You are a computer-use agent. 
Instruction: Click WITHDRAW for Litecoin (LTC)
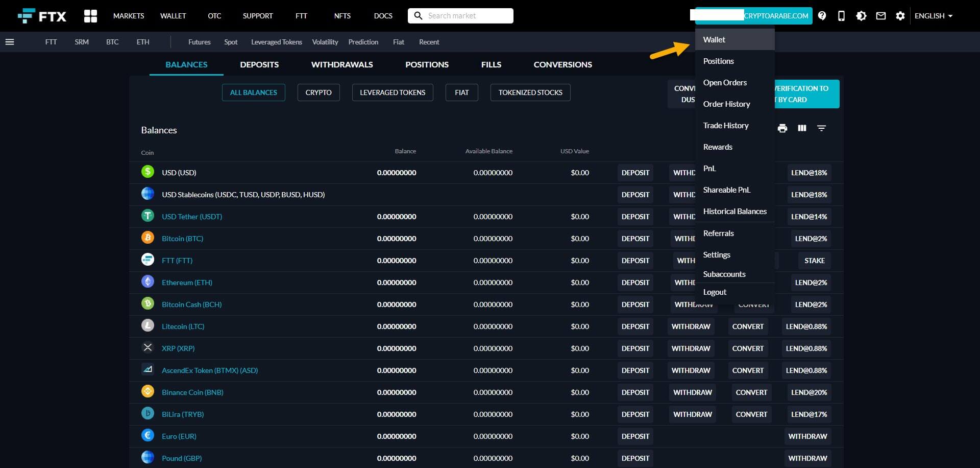coord(691,326)
